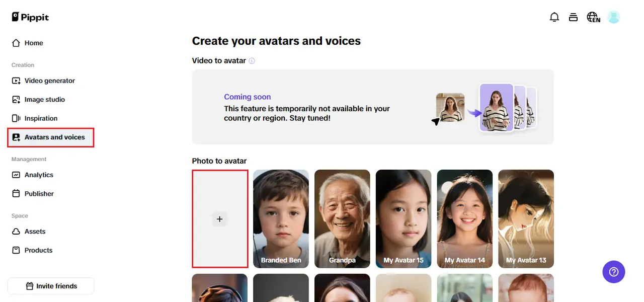Click the Invite friends button
Image resolution: width=644 pixels, height=302 pixels.
(x=51, y=286)
